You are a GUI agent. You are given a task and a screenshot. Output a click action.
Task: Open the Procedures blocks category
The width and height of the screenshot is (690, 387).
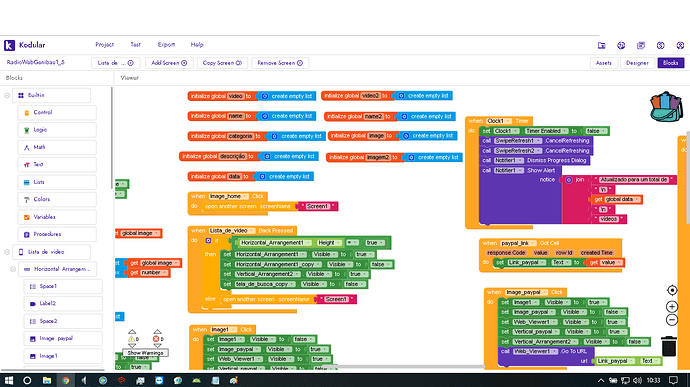(x=57, y=234)
